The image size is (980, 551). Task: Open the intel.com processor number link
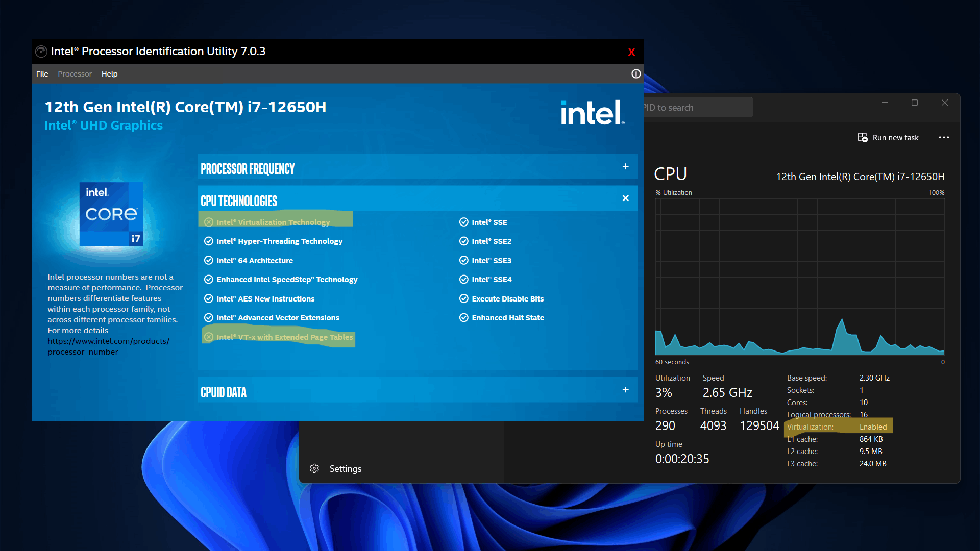108,341
